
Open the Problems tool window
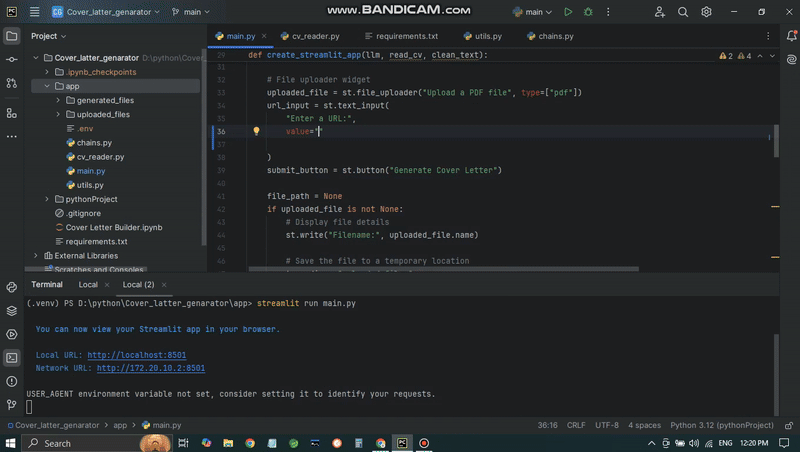[12, 381]
